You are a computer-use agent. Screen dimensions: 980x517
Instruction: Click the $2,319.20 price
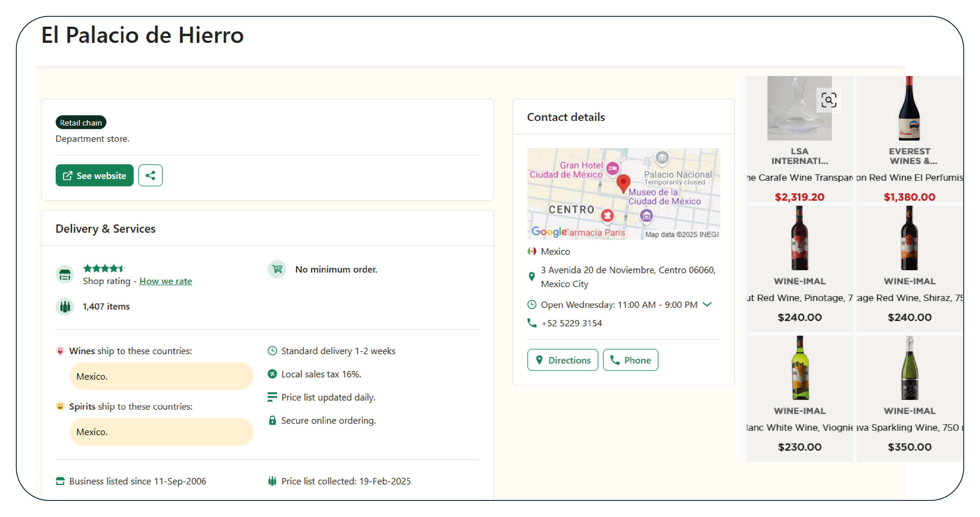pos(799,197)
